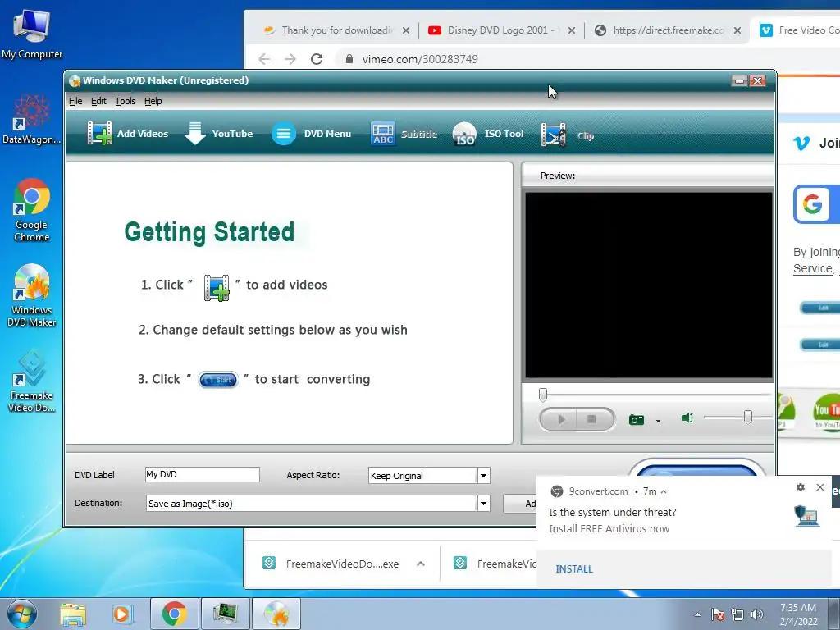Open the File menu

pos(75,101)
